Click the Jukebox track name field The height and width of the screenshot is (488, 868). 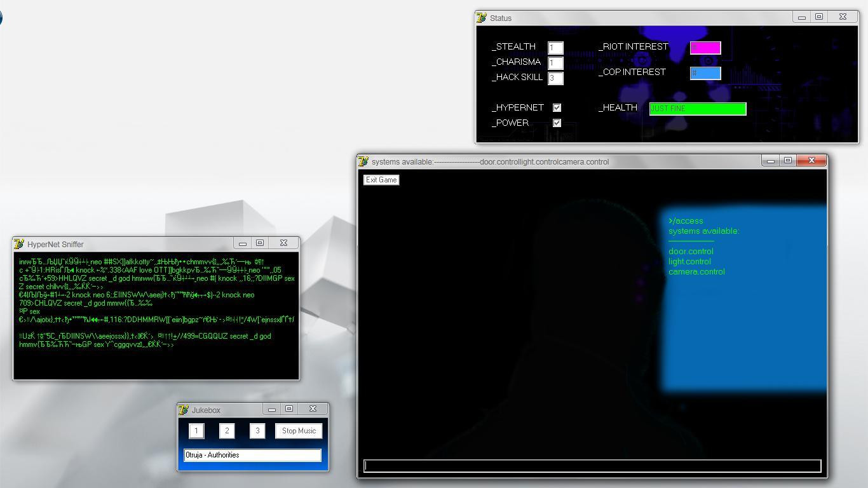pos(253,455)
